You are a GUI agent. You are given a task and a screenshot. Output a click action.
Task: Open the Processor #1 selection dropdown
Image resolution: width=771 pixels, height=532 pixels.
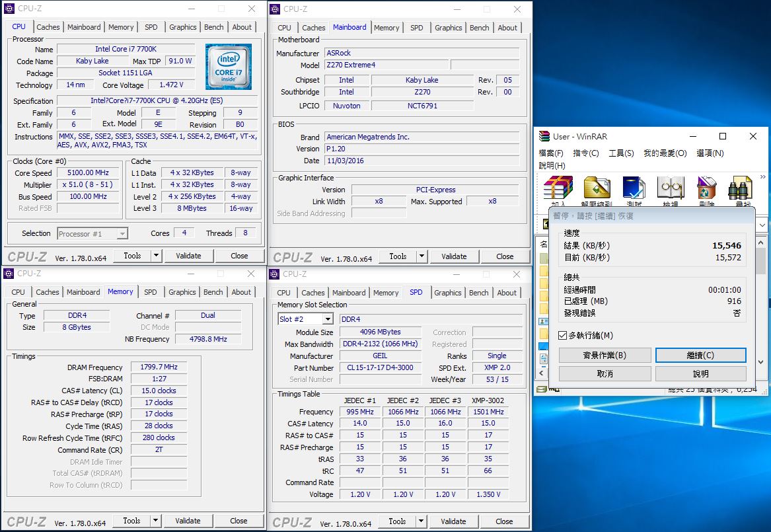(122, 233)
